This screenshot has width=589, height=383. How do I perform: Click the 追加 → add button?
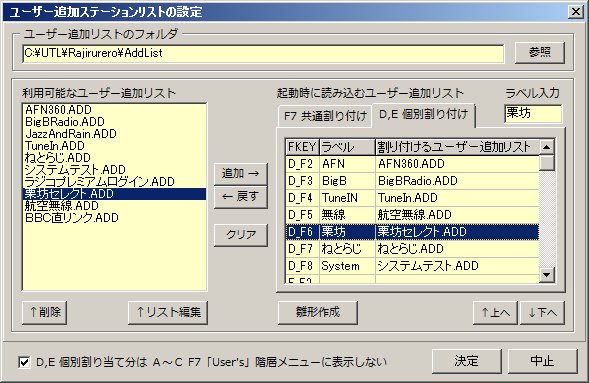coord(240,173)
